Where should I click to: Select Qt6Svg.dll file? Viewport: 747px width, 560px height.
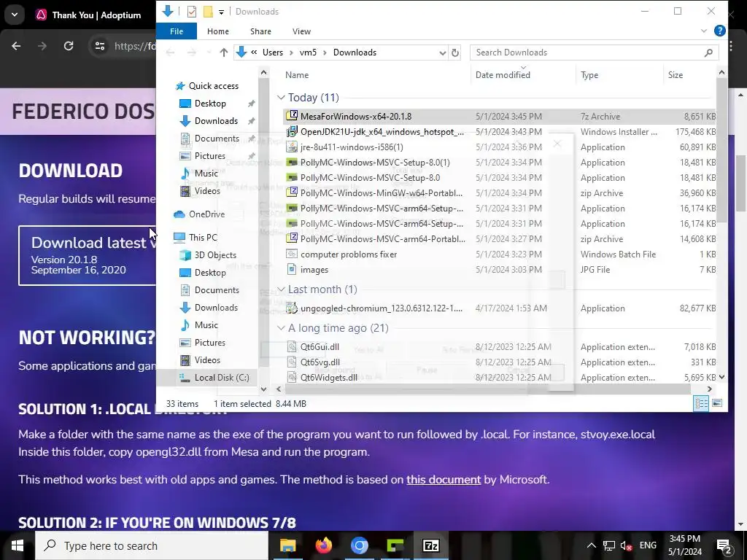point(320,362)
